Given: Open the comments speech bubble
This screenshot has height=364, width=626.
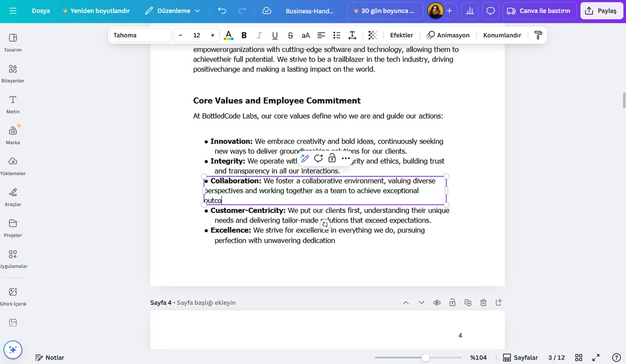Looking at the screenshot, I should click(x=490, y=11).
